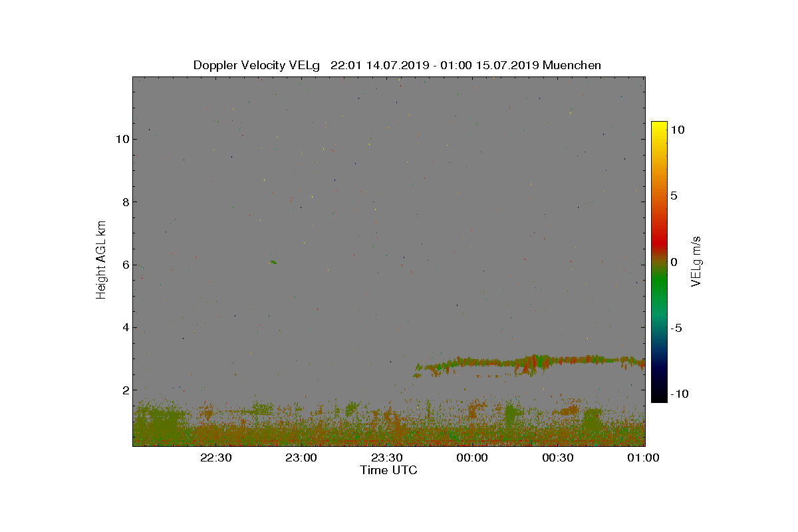Screen dimensions: 798x532
Task: Click the small green echo at 6 km
Action: click(x=273, y=262)
